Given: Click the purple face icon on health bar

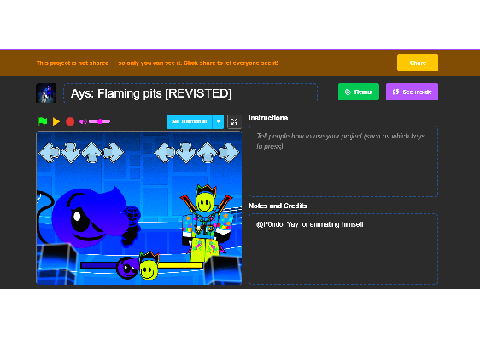Looking at the screenshot, I should (127, 268).
